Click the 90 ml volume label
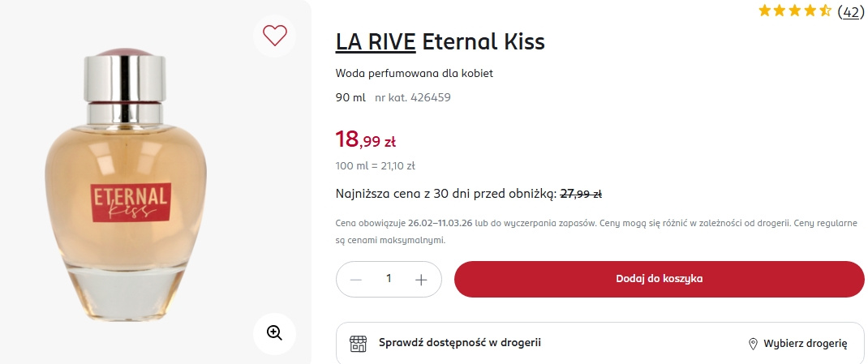Viewport: 868px width, 364px height. [x=350, y=97]
